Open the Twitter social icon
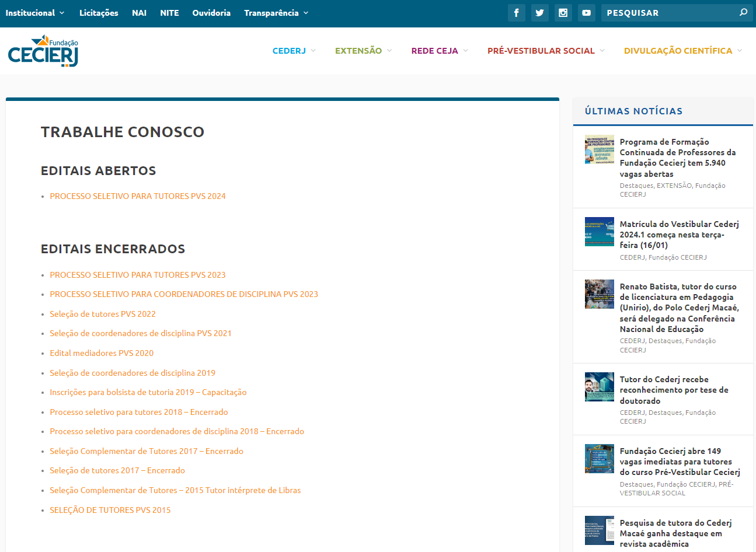 tap(540, 13)
